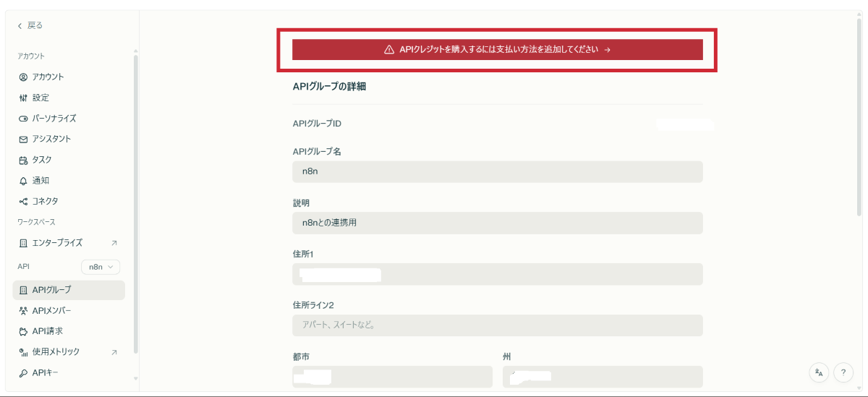The image size is (868, 397).
Task: Open 通知 settings in sidebar
Action: click(41, 181)
